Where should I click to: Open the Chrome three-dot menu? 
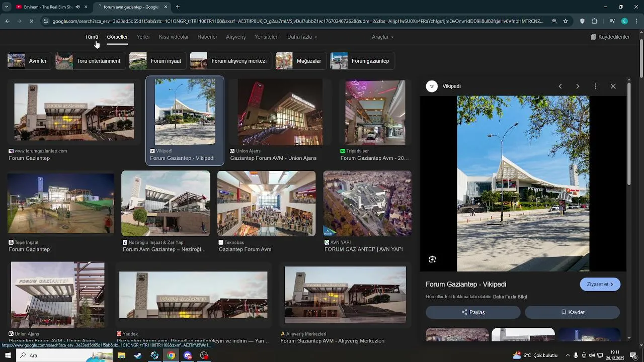[637, 21]
